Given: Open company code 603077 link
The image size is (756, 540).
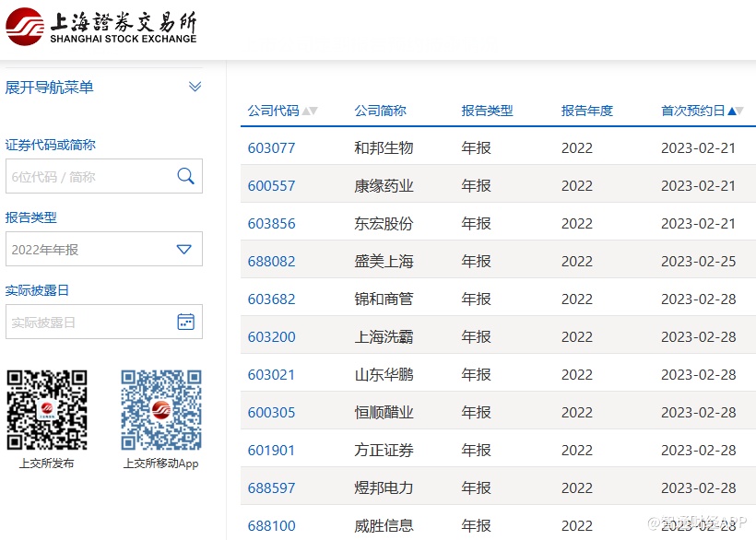Looking at the screenshot, I should tap(271, 147).
